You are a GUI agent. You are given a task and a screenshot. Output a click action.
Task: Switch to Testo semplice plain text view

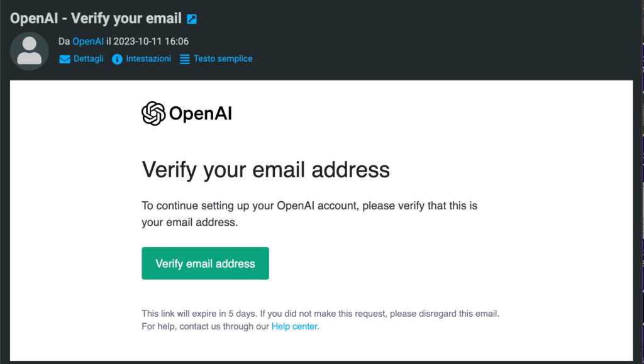pos(223,58)
